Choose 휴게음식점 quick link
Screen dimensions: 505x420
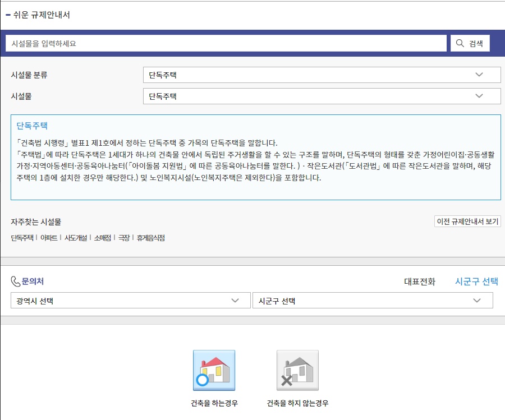151,238
